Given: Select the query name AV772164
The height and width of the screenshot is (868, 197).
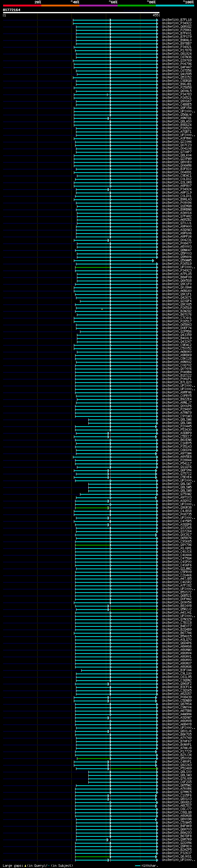Looking at the screenshot, I should [11, 10].
